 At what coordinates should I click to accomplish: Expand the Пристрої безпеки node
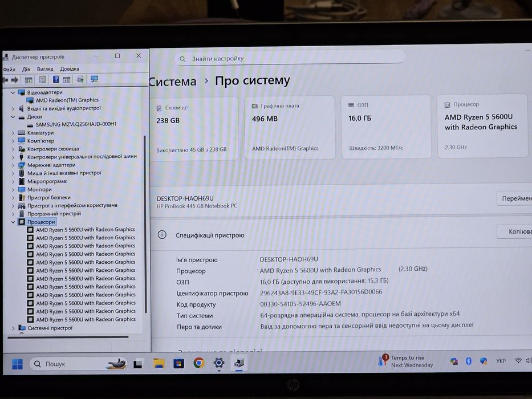[x=13, y=198]
